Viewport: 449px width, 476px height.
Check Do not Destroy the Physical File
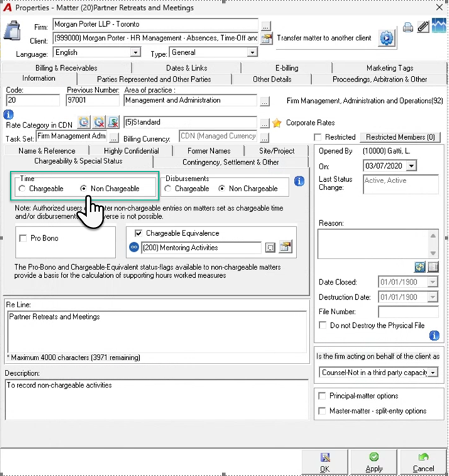323,325
